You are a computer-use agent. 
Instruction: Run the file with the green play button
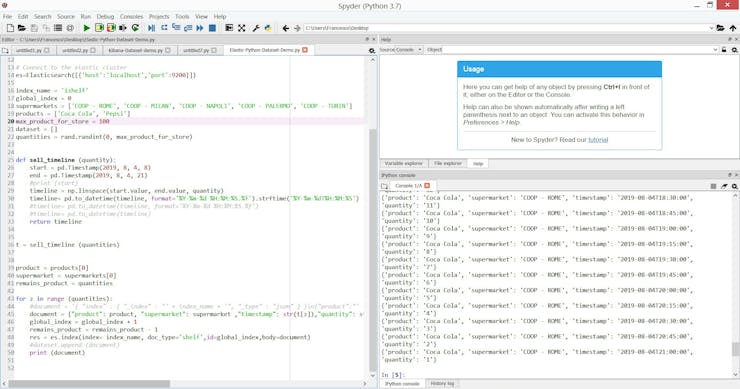point(86,28)
